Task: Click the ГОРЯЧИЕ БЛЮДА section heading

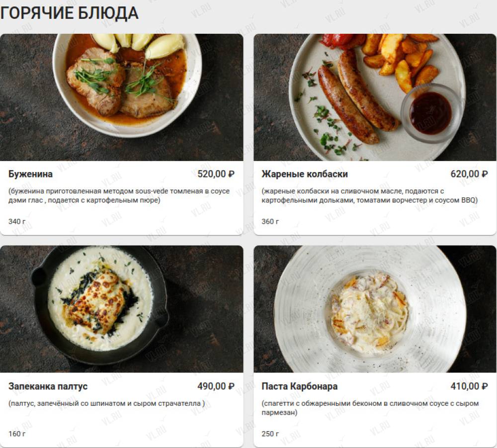Action: pyautogui.click(x=70, y=13)
